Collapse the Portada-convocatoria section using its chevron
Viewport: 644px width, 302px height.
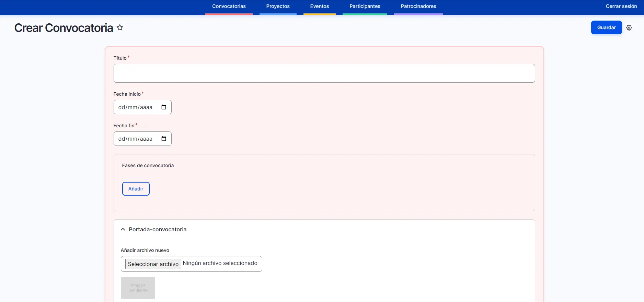click(123, 229)
